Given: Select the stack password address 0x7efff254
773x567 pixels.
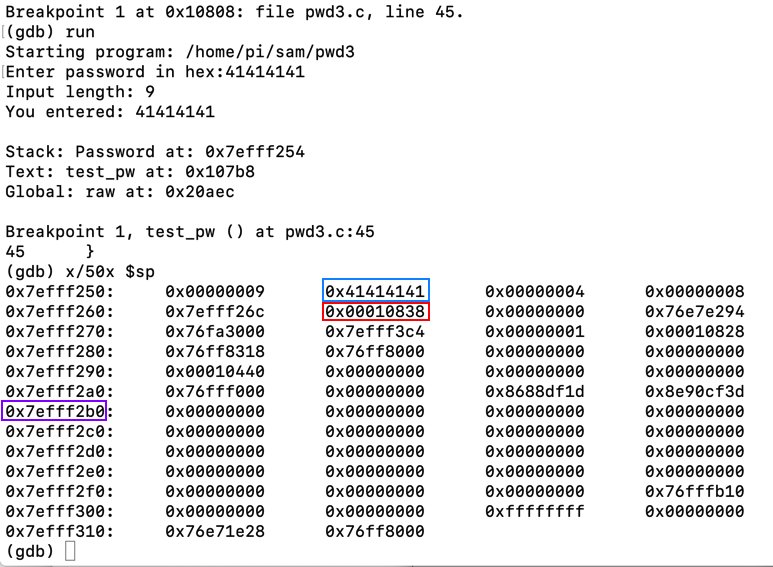Looking at the screenshot, I should click(255, 152).
